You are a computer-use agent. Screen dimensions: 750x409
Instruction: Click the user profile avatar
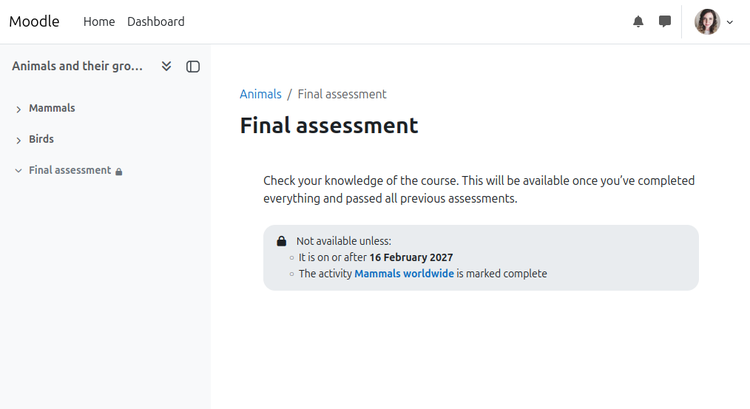click(x=707, y=22)
